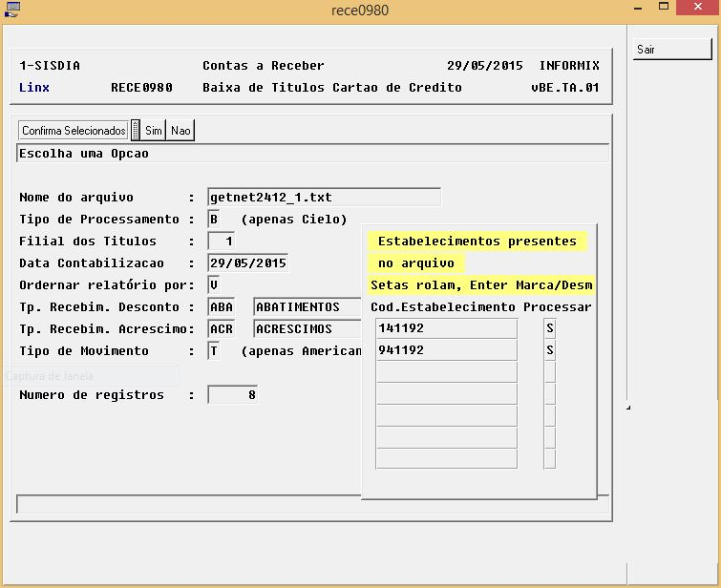This screenshot has height=588, width=721.
Task: Click the Cod.Estabelecimento column header
Action: [443, 307]
